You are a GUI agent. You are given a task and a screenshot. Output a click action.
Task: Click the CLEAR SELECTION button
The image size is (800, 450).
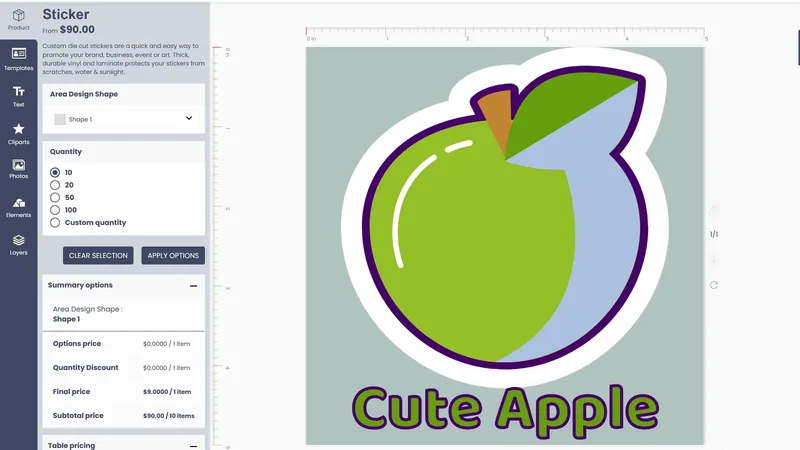pos(98,256)
